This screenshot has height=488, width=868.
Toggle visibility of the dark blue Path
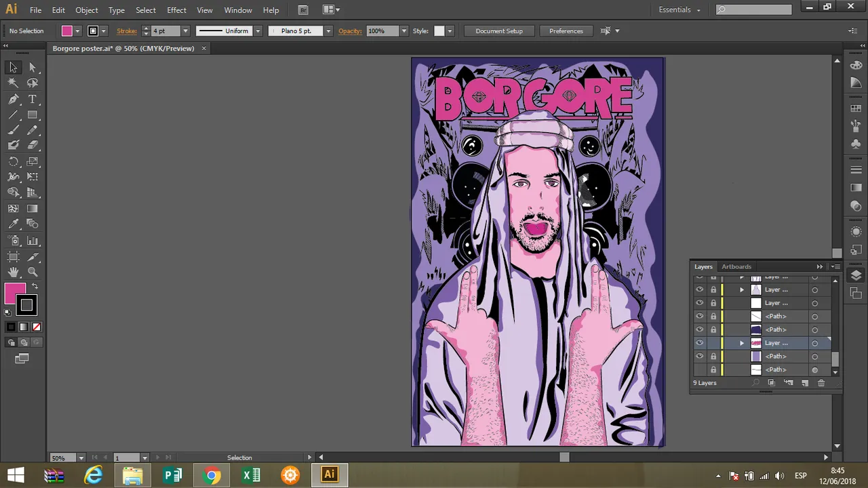click(x=699, y=329)
